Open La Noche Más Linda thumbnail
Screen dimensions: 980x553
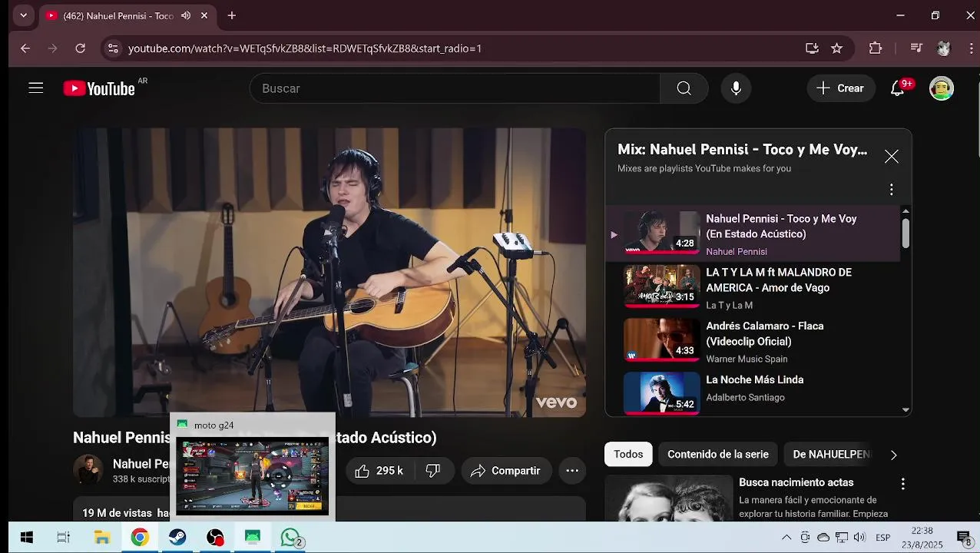point(661,393)
